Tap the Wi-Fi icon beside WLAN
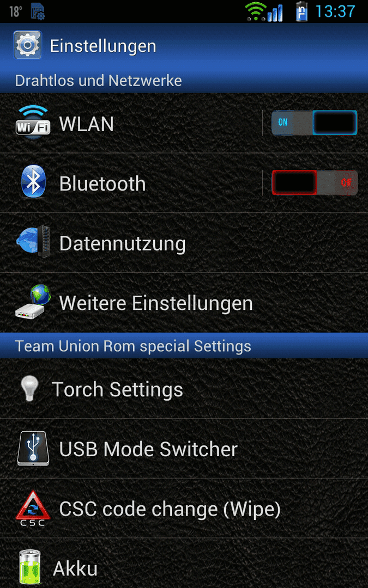Screen dimensions: 368x588 (33, 122)
